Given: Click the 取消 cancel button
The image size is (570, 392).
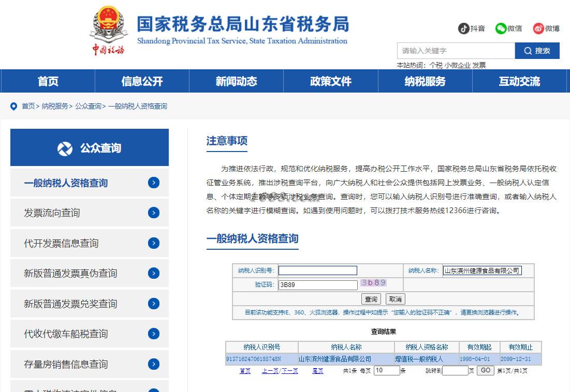Looking at the screenshot, I should 395,299.
